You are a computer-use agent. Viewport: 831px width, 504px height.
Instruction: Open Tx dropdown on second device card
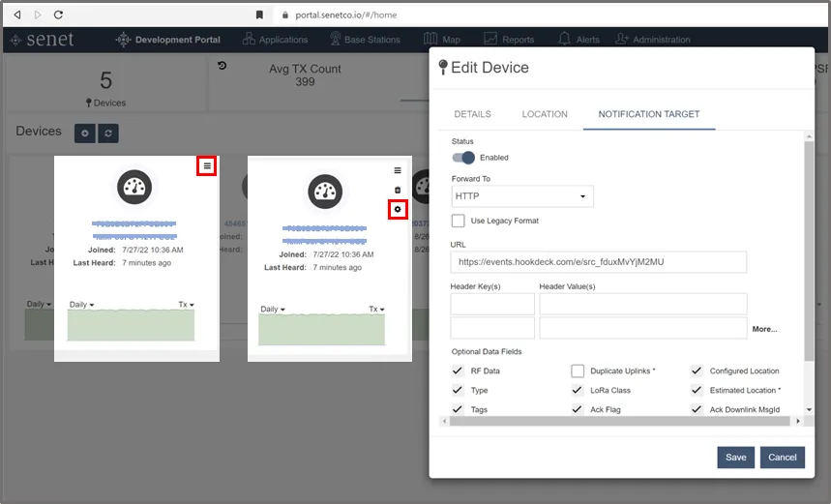(x=377, y=309)
